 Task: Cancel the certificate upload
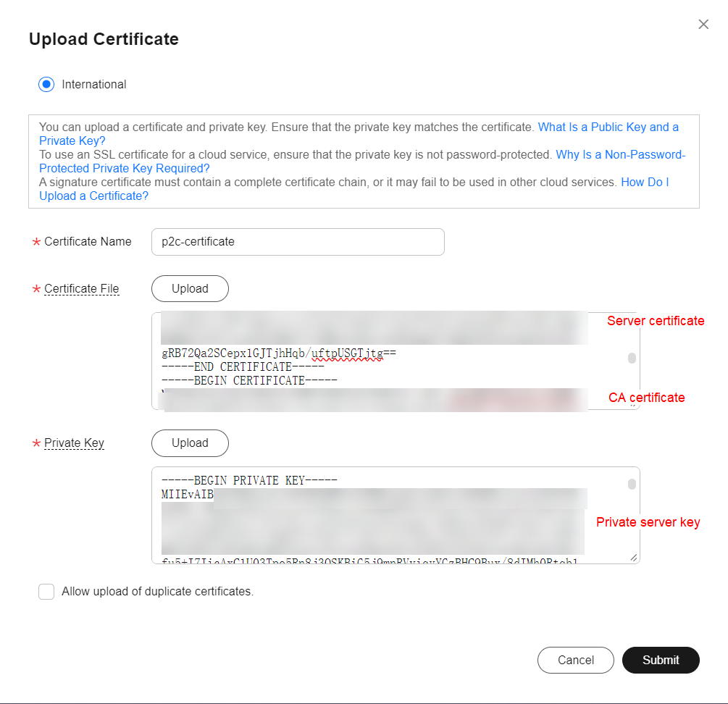[x=576, y=660]
